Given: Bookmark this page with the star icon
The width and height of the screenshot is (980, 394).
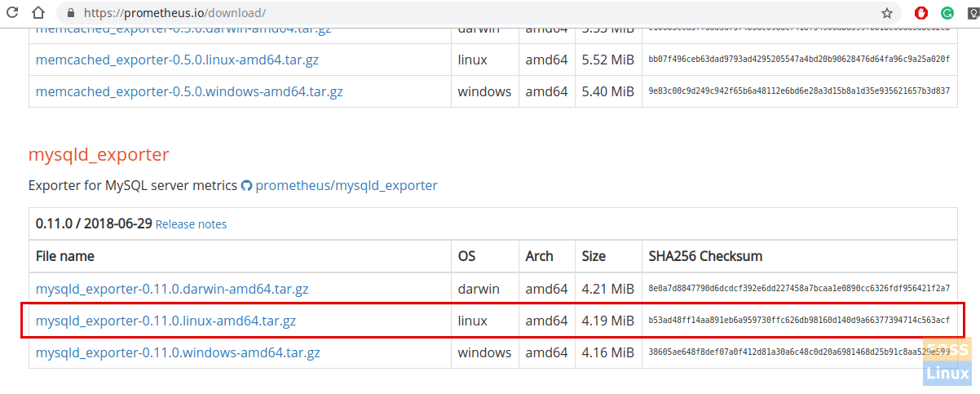Looking at the screenshot, I should click(886, 13).
